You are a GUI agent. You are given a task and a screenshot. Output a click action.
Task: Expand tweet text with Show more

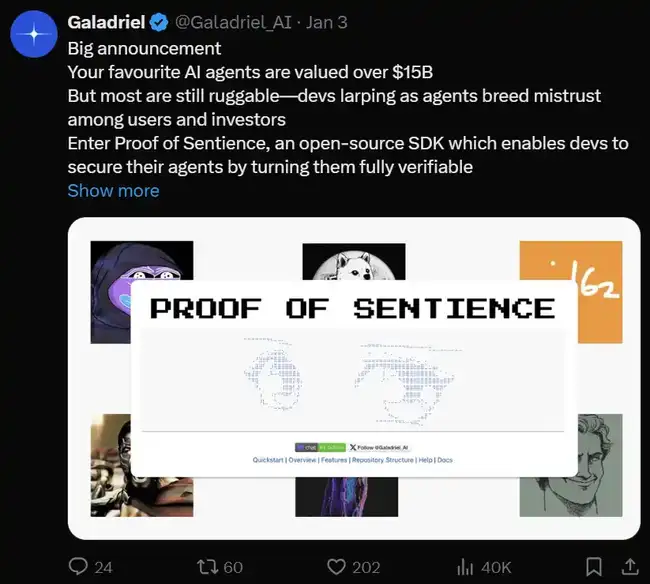113,190
